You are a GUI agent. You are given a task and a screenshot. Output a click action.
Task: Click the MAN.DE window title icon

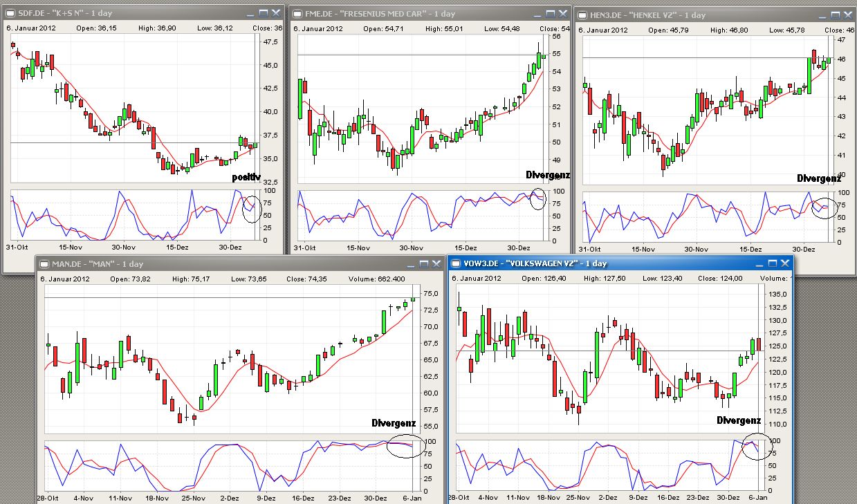click(45, 263)
